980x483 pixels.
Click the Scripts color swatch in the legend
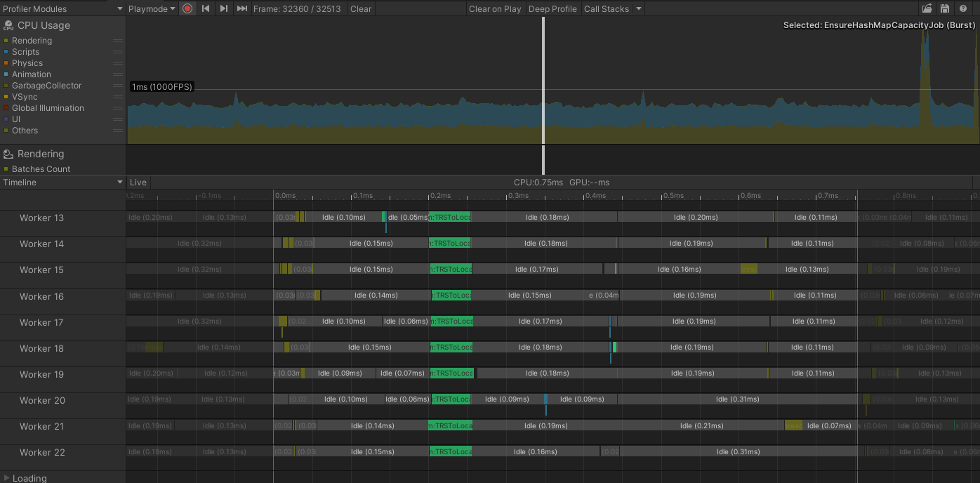click(6, 51)
